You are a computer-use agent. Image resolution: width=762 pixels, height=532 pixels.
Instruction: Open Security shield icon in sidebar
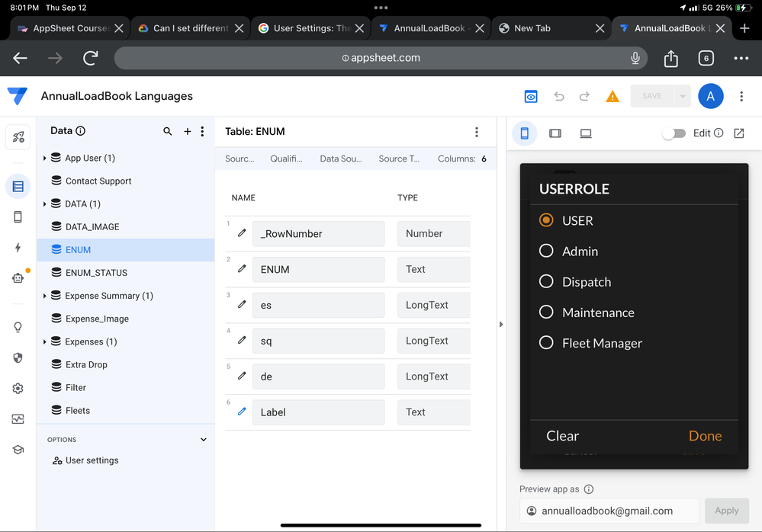pos(18,357)
